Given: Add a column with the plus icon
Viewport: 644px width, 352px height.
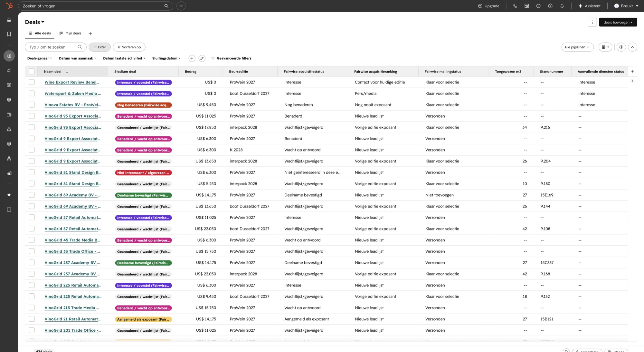Looking at the screenshot, I should tap(632, 71).
